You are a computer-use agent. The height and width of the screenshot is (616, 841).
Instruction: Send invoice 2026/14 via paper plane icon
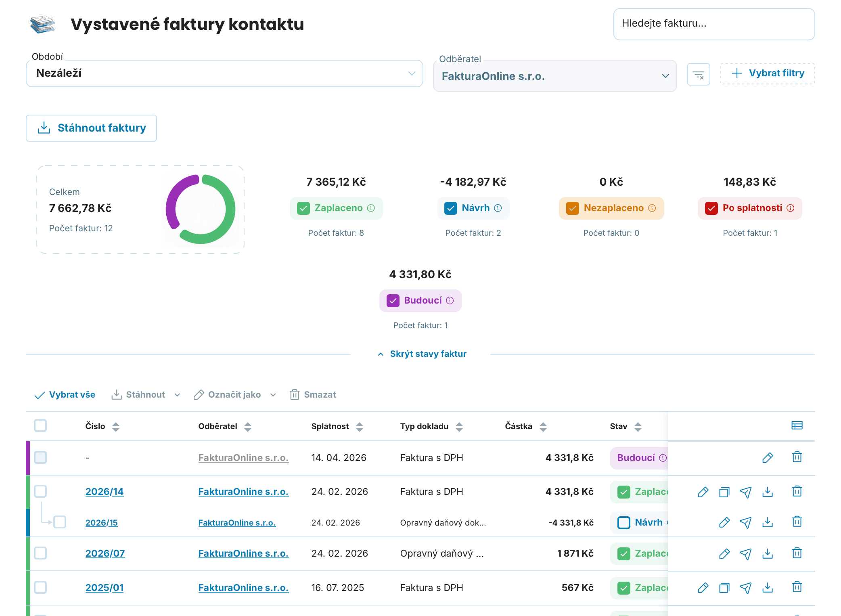pyautogui.click(x=745, y=492)
